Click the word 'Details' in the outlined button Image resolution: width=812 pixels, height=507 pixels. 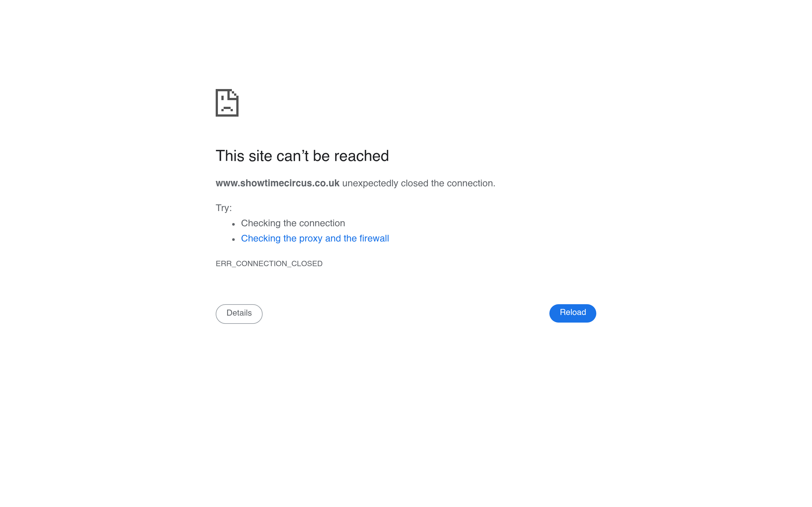(239, 313)
